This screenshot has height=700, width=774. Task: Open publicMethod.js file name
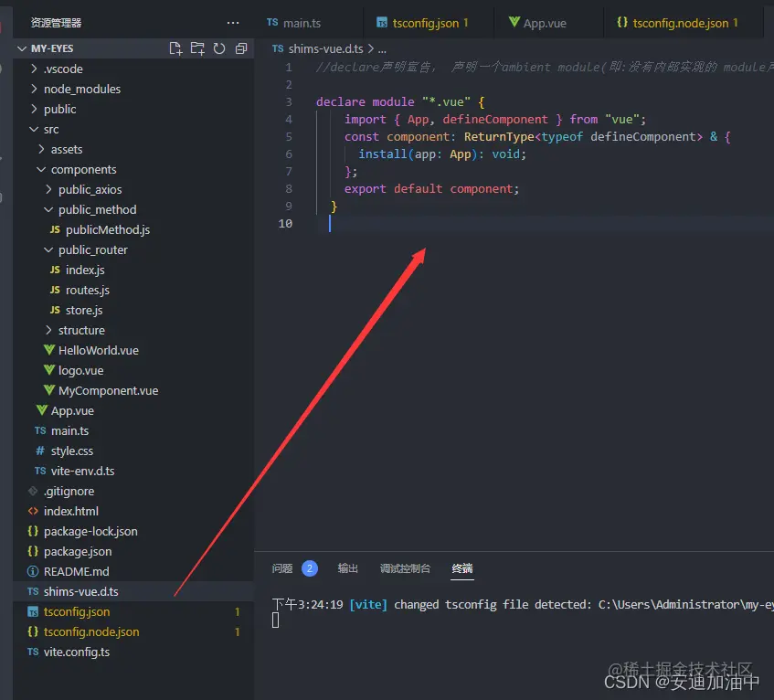tap(108, 229)
